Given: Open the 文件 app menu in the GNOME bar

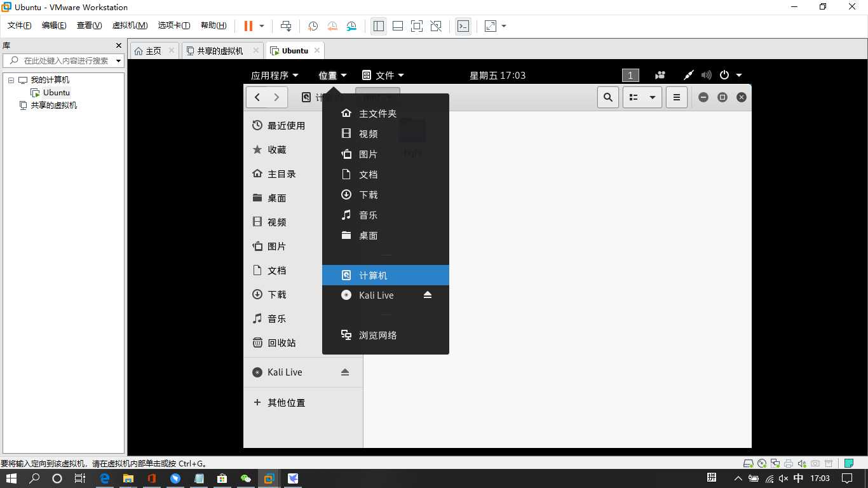Looking at the screenshot, I should (383, 75).
